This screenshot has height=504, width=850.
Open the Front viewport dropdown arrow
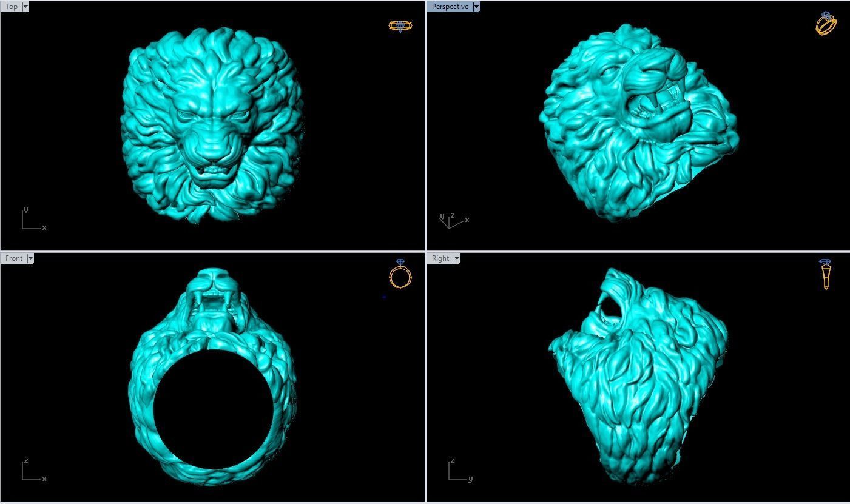(30, 258)
